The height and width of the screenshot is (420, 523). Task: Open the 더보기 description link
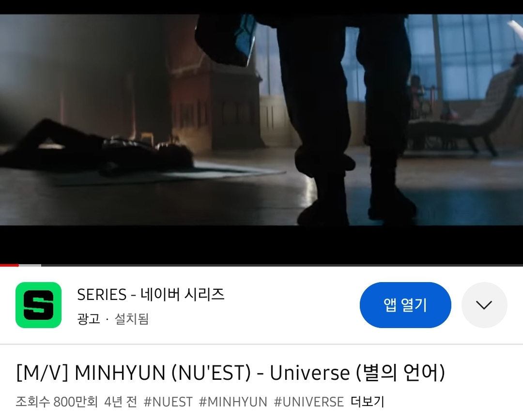[367, 402]
